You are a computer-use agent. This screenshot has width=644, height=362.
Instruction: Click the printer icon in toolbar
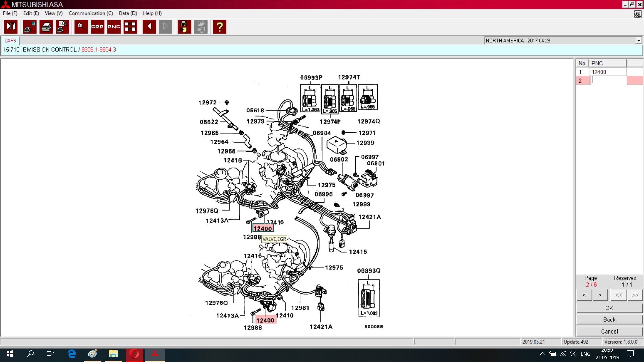(x=46, y=27)
